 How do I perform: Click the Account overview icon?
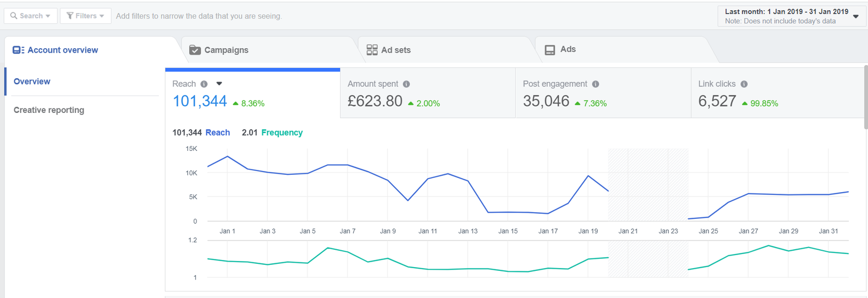pyautogui.click(x=18, y=50)
